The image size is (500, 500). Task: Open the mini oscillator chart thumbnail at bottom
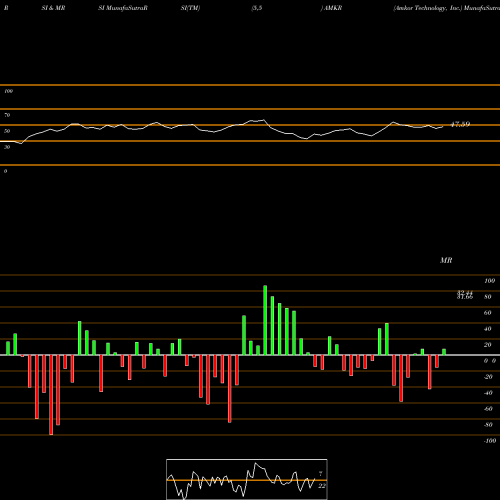(x=247, y=479)
